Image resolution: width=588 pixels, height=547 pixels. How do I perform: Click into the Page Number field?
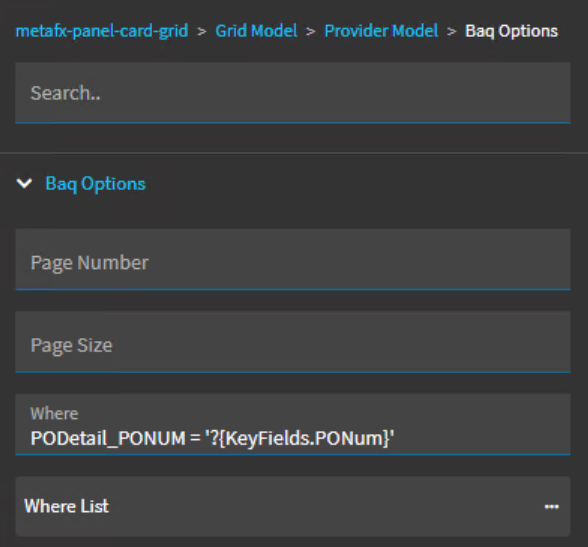coord(293,259)
